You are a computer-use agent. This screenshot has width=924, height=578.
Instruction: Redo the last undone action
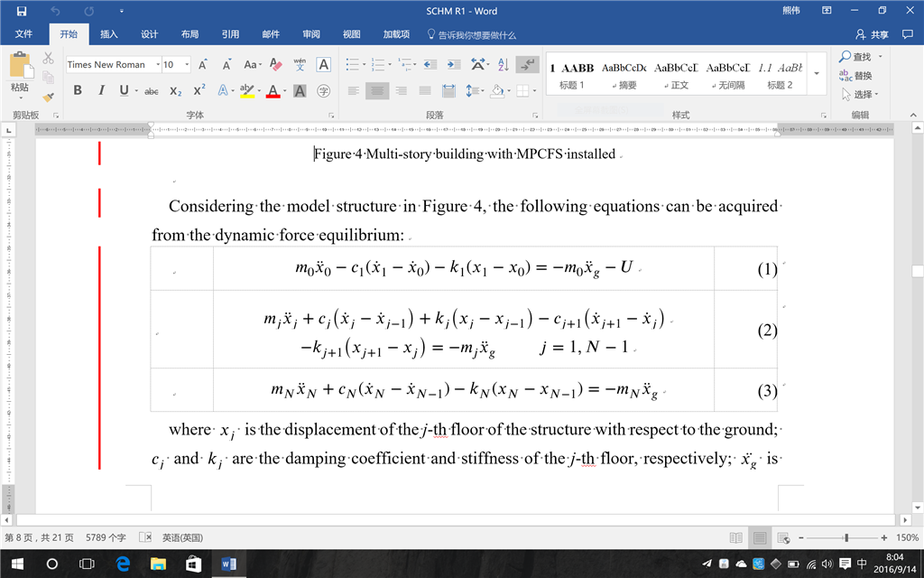[89, 11]
